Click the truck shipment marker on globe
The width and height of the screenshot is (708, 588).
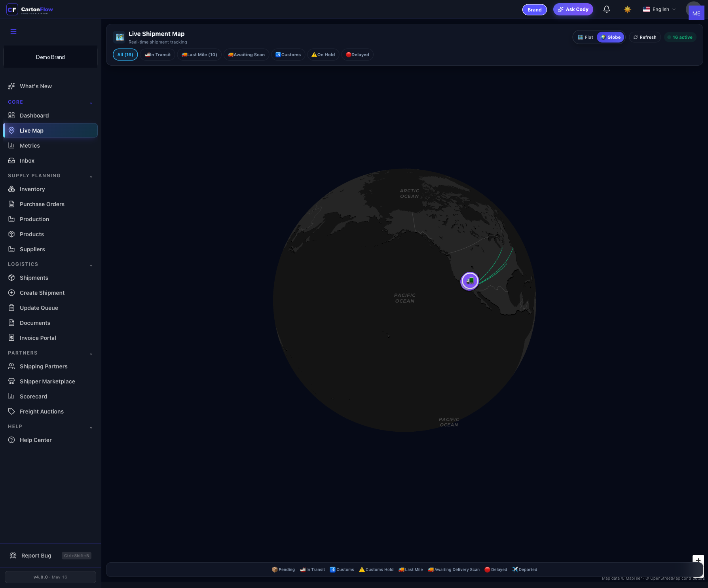(470, 281)
